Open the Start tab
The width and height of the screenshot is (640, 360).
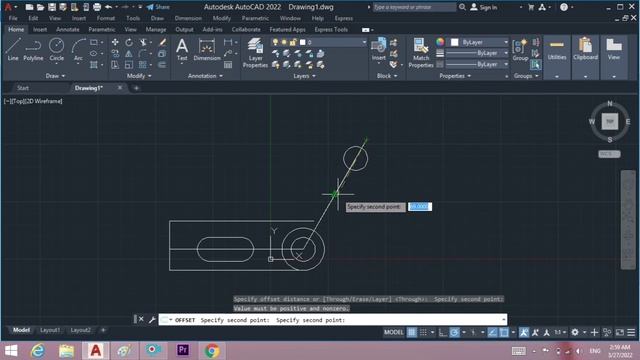tap(23, 88)
